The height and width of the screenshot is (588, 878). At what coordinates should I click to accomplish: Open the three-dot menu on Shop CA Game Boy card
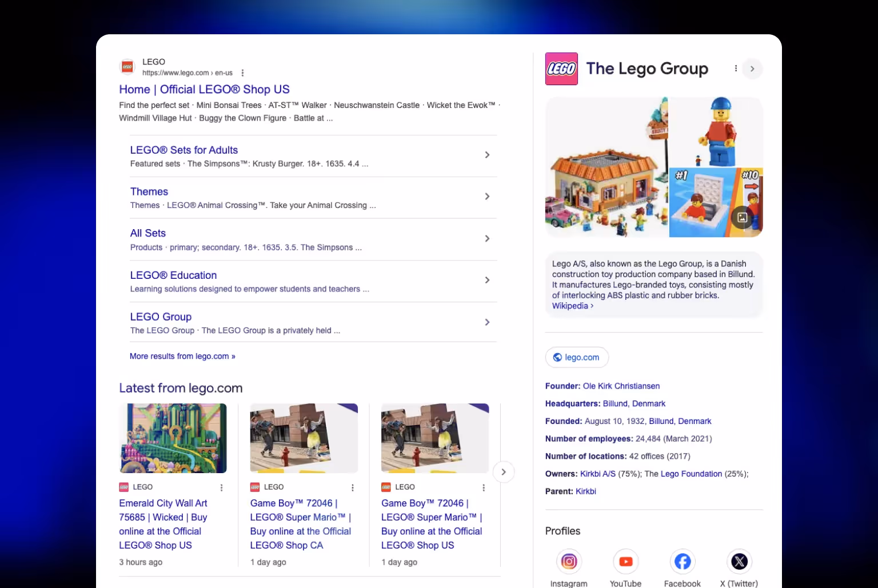(353, 487)
